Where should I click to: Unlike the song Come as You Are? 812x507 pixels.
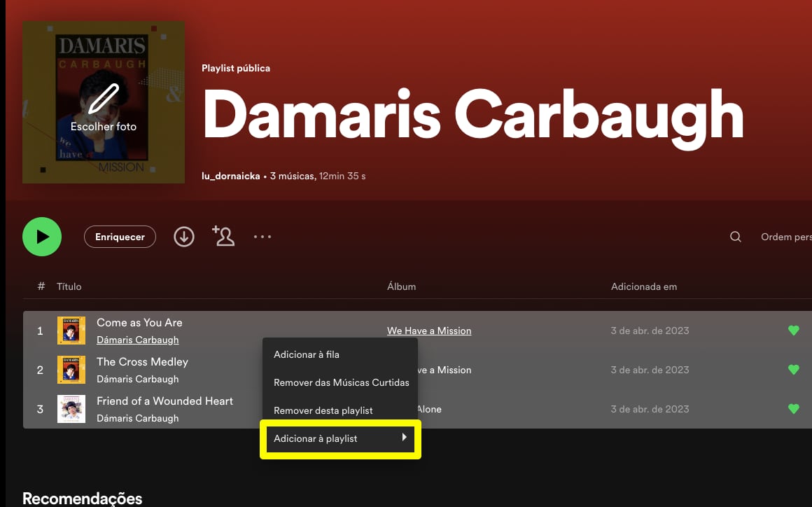(793, 331)
